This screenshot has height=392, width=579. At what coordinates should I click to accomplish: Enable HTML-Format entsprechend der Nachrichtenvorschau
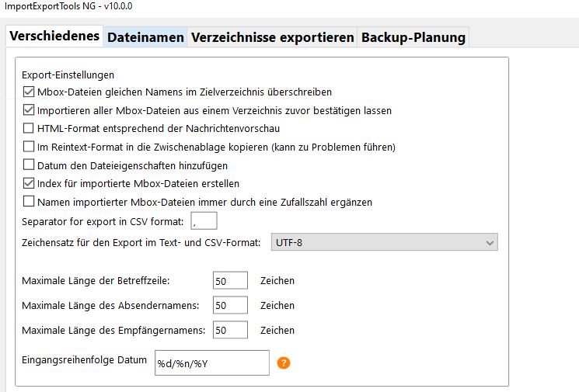[30, 129]
